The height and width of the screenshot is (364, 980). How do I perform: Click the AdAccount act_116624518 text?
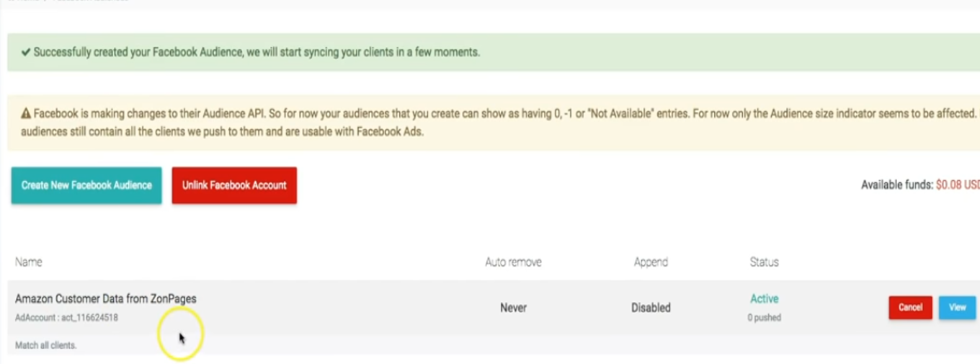click(x=66, y=317)
